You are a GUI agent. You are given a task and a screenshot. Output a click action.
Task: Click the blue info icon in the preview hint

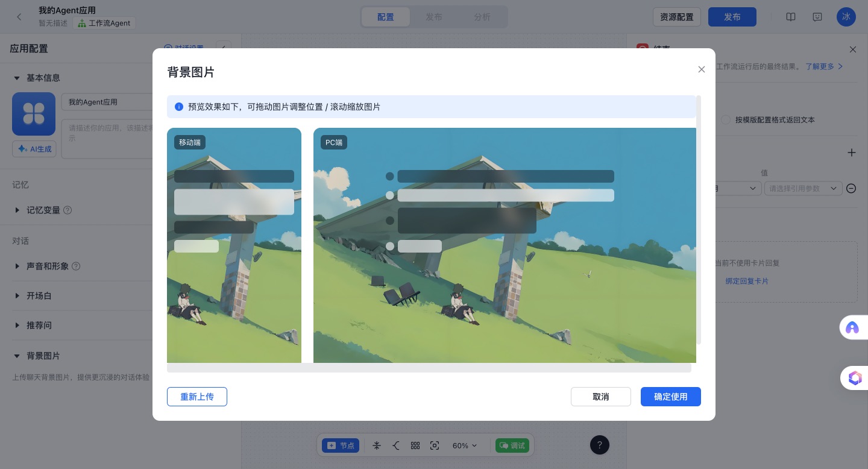pos(179,107)
